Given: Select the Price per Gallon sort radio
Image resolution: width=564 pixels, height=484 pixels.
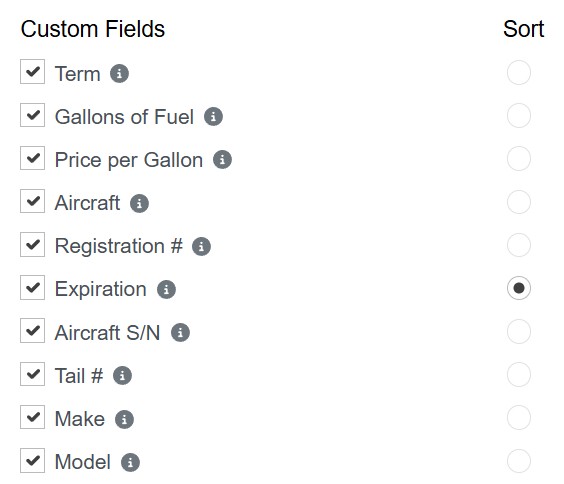Looking at the screenshot, I should 519,159.
